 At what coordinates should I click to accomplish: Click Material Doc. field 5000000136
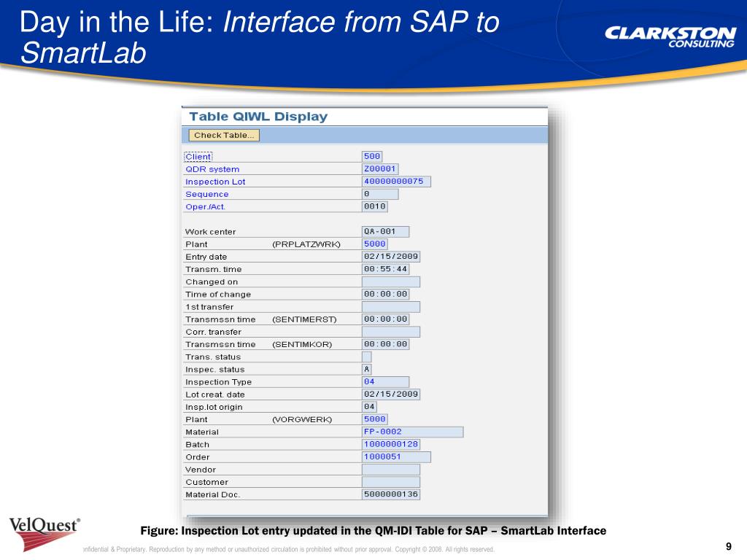(x=391, y=494)
